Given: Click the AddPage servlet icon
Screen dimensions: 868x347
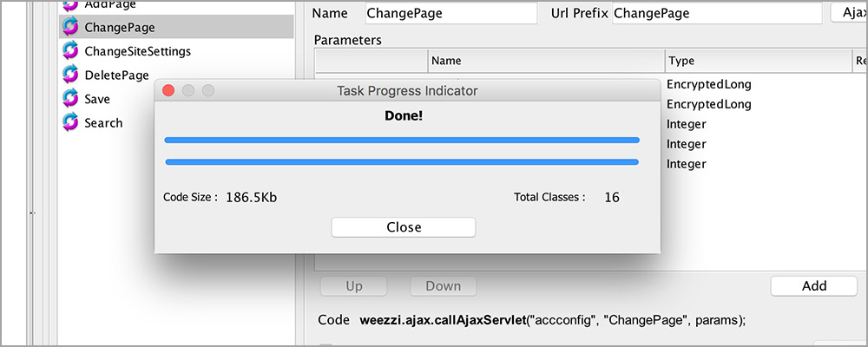Looking at the screenshot, I should 70,5.
